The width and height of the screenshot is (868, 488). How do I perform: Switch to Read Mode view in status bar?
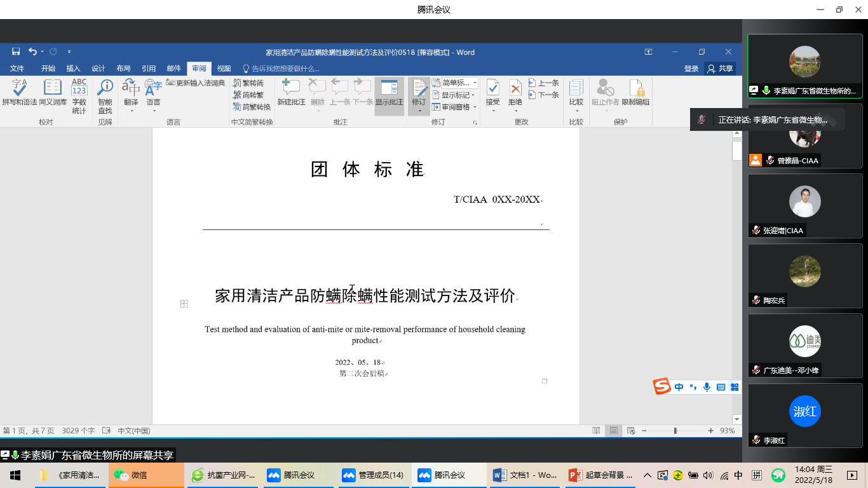[x=596, y=431]
